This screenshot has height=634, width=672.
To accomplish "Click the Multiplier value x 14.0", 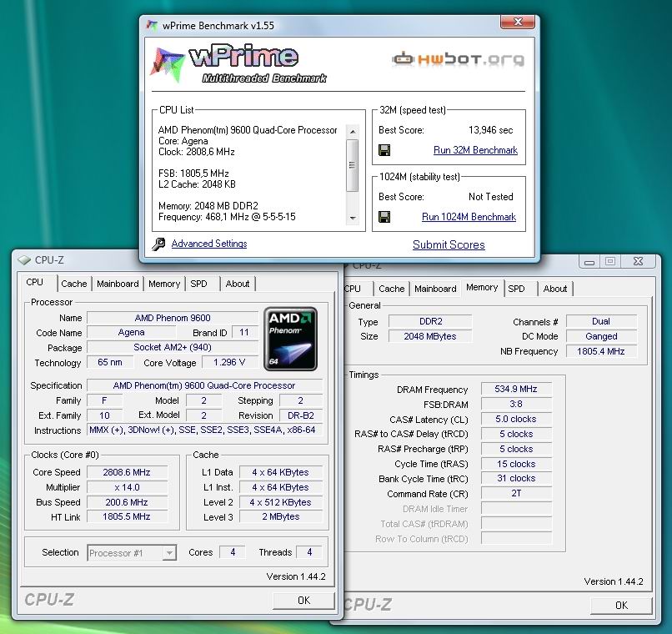I will click(127, 487).
